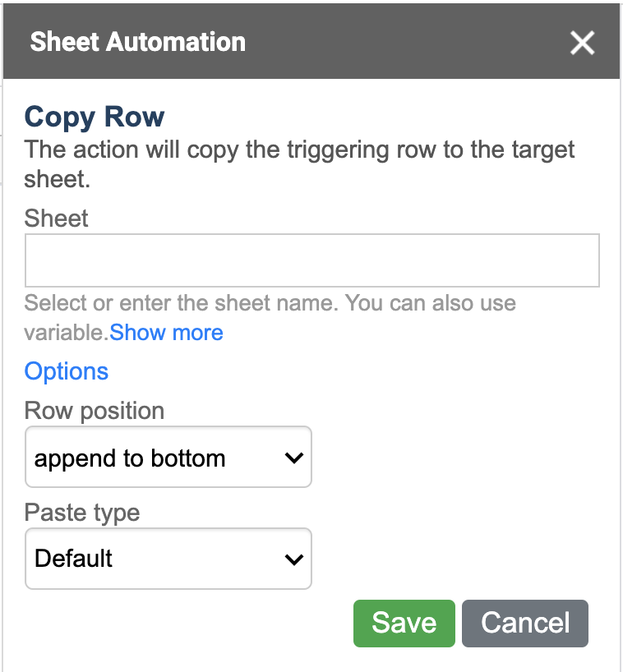The height and width of the screenshot is (672, 623).
Task: Open the Show more link
Action: [x=166, y=333]
